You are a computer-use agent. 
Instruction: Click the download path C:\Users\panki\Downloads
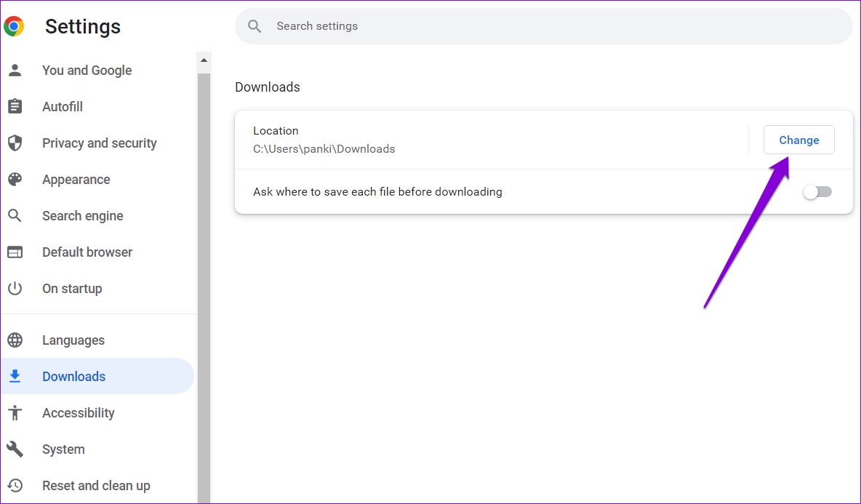[324, 149]
